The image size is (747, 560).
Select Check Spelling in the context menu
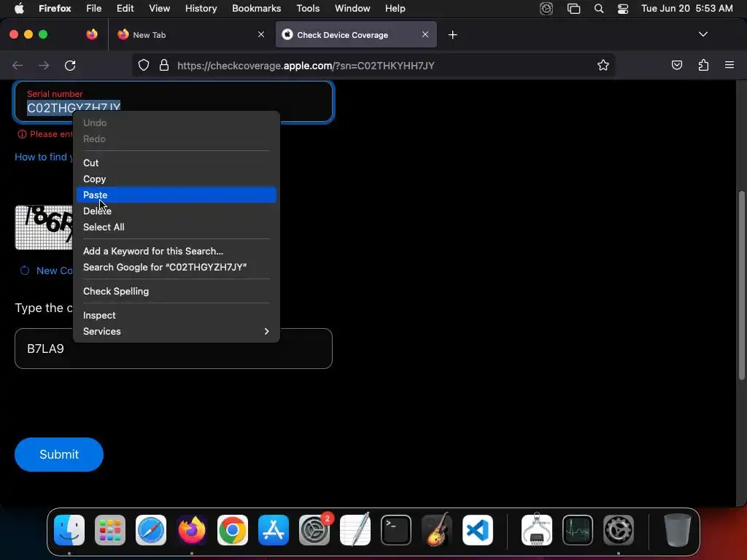click(177, 292)
